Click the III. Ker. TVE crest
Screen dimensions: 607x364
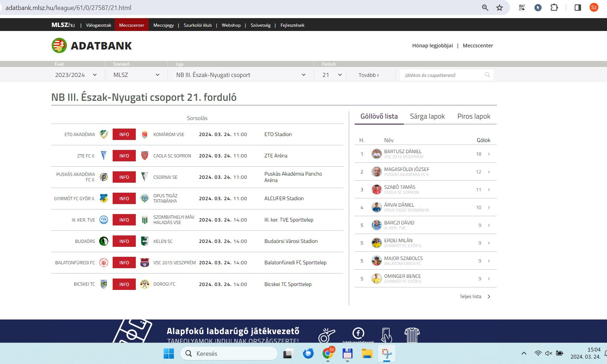pyautogui.click(x=104, y=220)
